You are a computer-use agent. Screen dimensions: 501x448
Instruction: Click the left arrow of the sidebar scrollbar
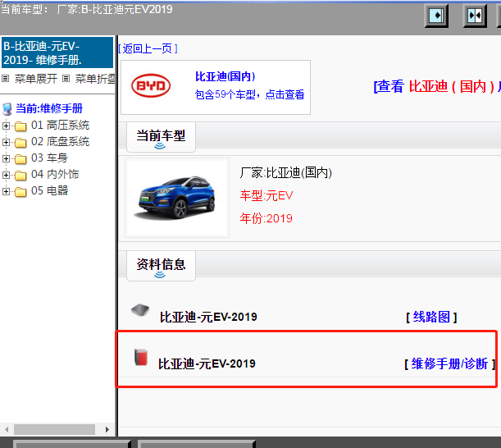pyautogui.click(x=7, y=429)
